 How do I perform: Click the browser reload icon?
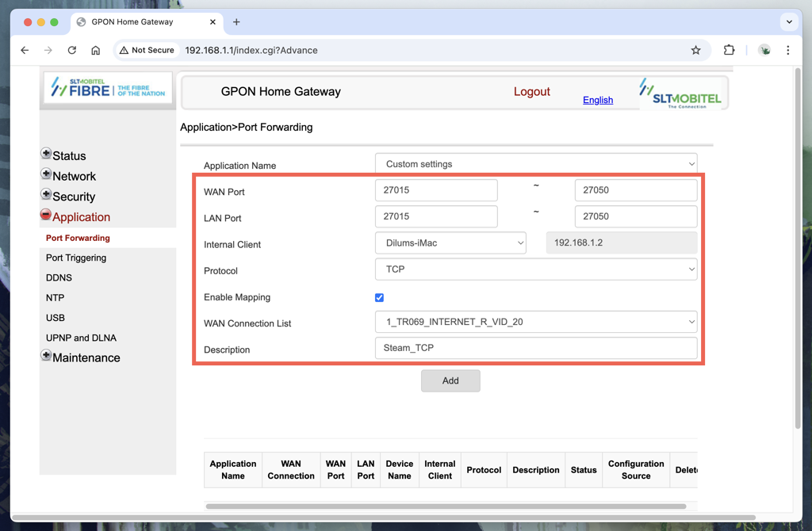coord(72,50)
